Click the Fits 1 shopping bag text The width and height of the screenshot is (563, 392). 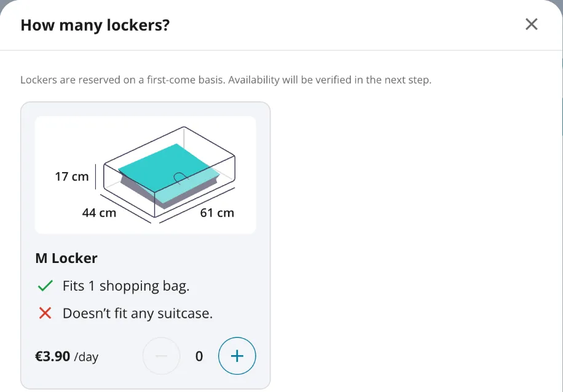point(126,286)
